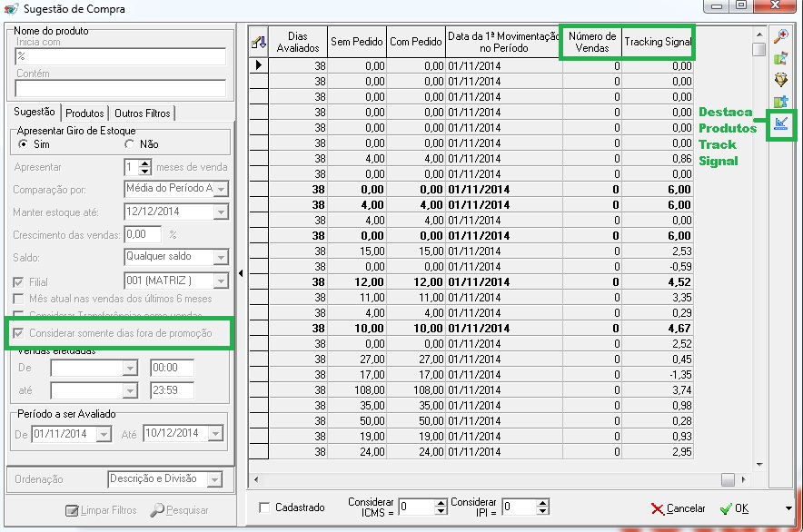Image resolution: width=803 pixels, height=532 pixels.
Task: Click the Tracking Signal cell showing 4,67
Action: [658, 329]
